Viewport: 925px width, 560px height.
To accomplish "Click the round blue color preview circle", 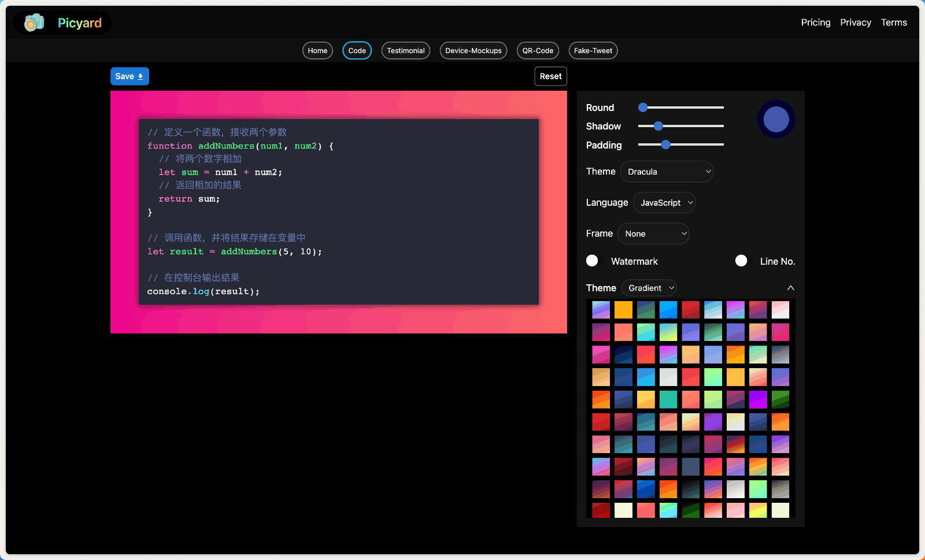I will [x=776, y=120].
